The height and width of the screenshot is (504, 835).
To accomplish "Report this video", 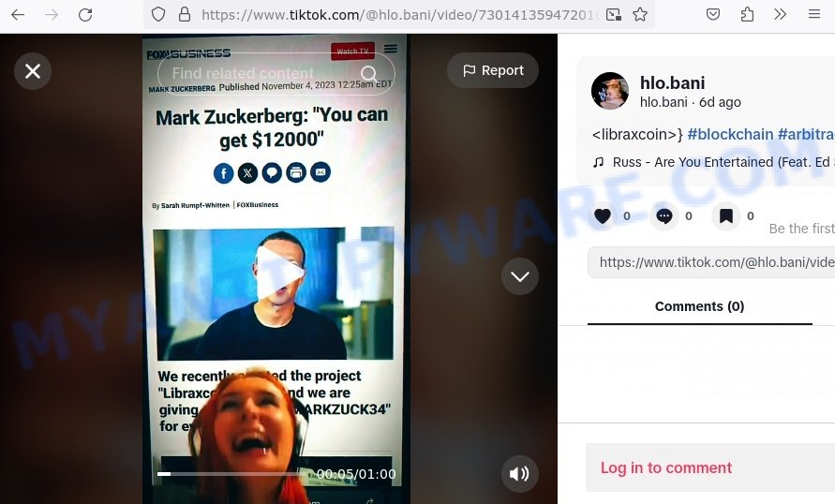I will (x=493, y=70).
